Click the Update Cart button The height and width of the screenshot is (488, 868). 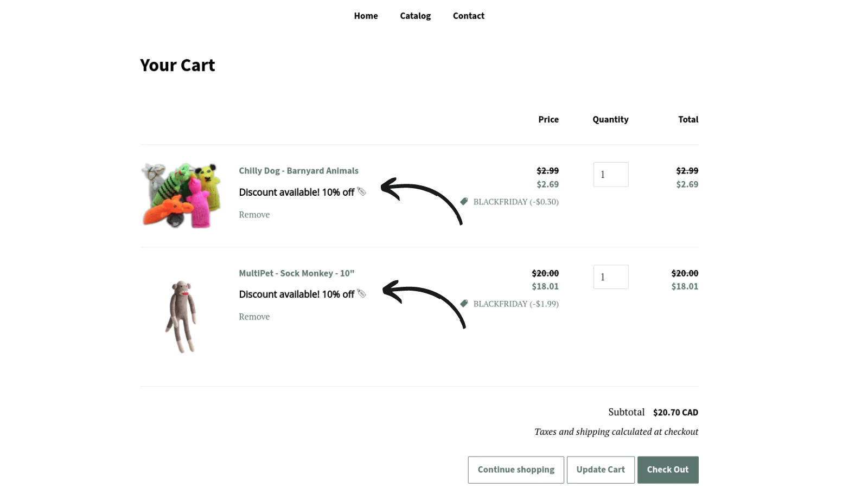click(x=601, y=470)
